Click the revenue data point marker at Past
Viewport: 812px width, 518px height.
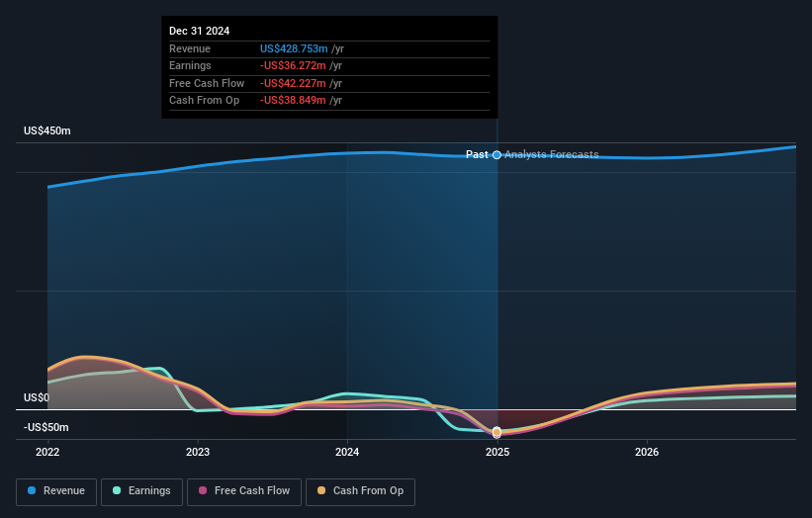(496, 155)
